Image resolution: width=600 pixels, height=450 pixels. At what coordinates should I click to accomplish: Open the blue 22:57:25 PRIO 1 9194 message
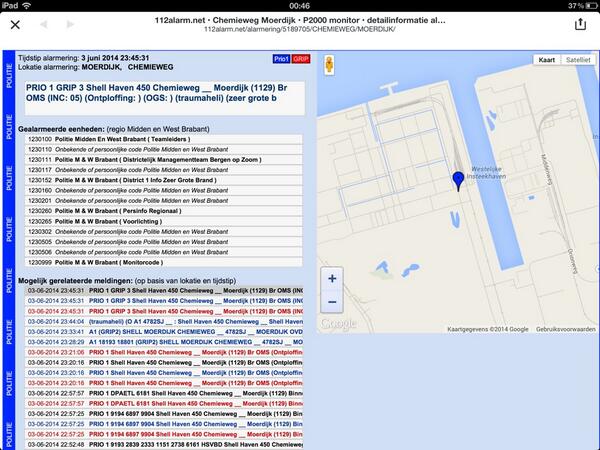(165, 424)
